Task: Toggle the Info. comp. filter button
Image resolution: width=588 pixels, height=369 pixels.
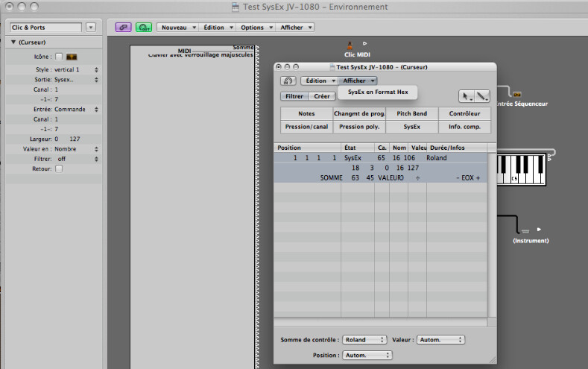Action: 464,127
